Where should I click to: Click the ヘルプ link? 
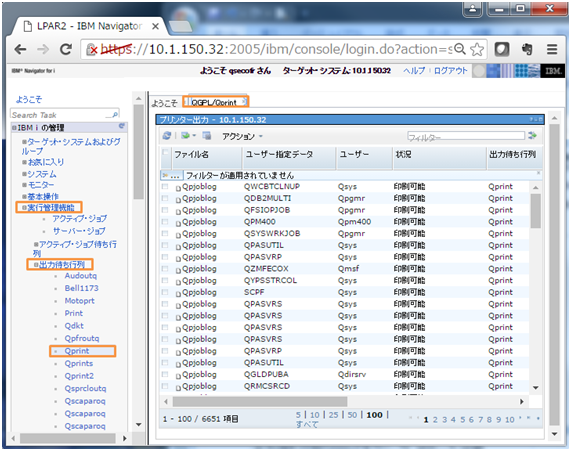414,71
